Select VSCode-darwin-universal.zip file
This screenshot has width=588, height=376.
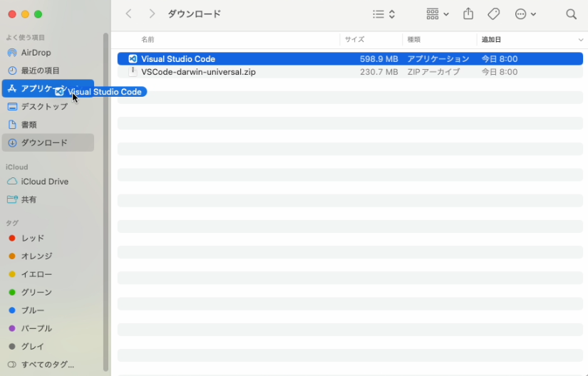[350, 72]
